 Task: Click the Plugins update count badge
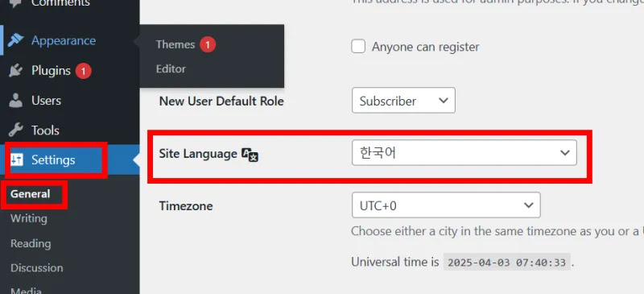pos(84,71)
